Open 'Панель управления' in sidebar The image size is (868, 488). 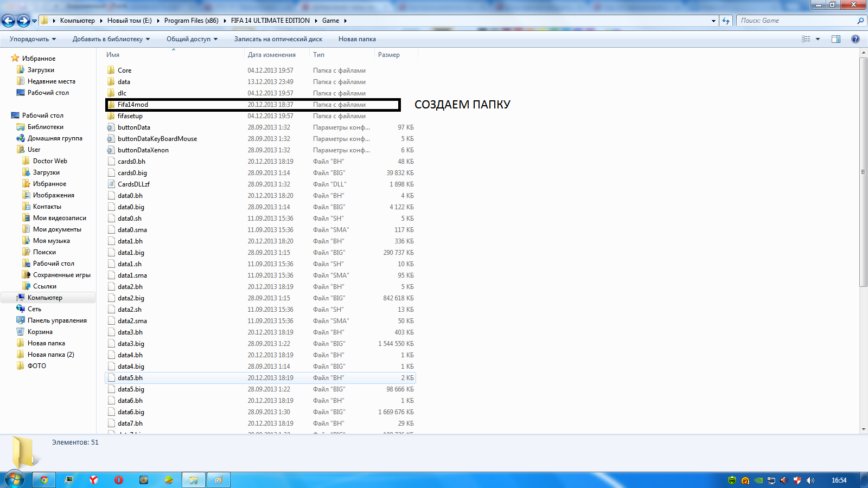[x=57, y=320]
